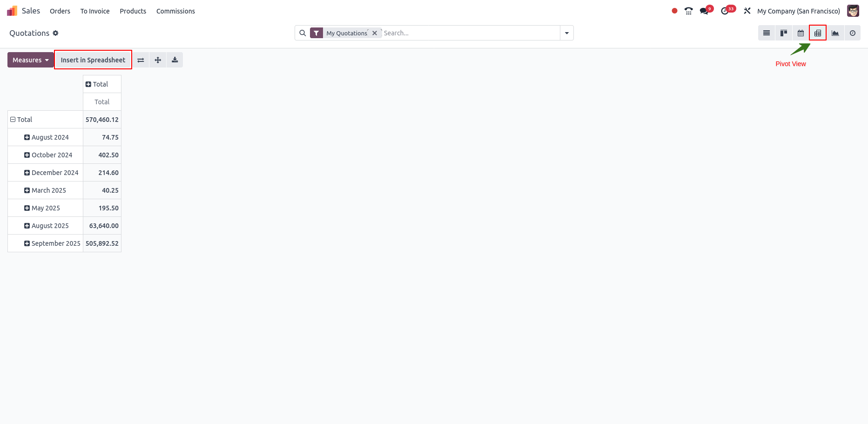Screen dimensions: 868x424
Task: Expand the September 2025 row
Action: pyautogui.click(x=52, y=243)
